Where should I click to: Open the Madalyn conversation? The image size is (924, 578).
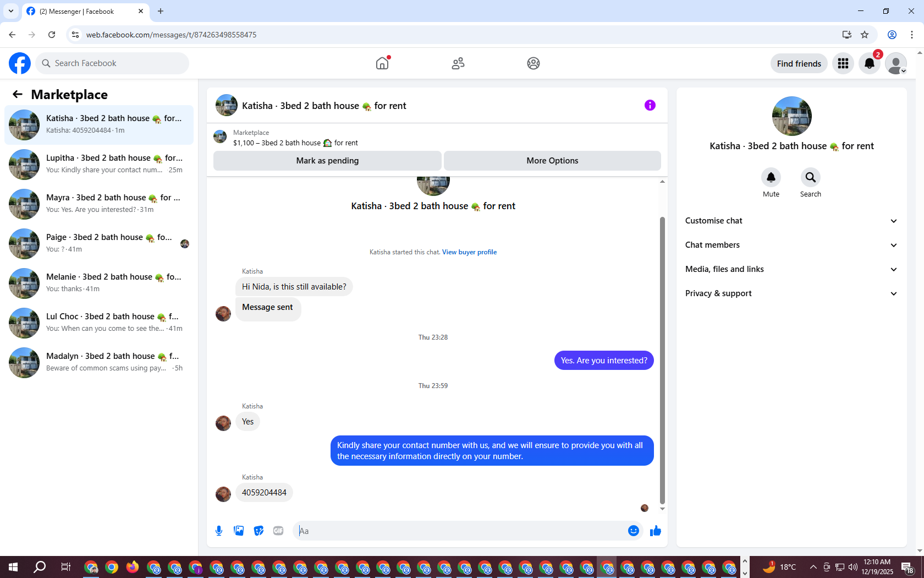99,363
